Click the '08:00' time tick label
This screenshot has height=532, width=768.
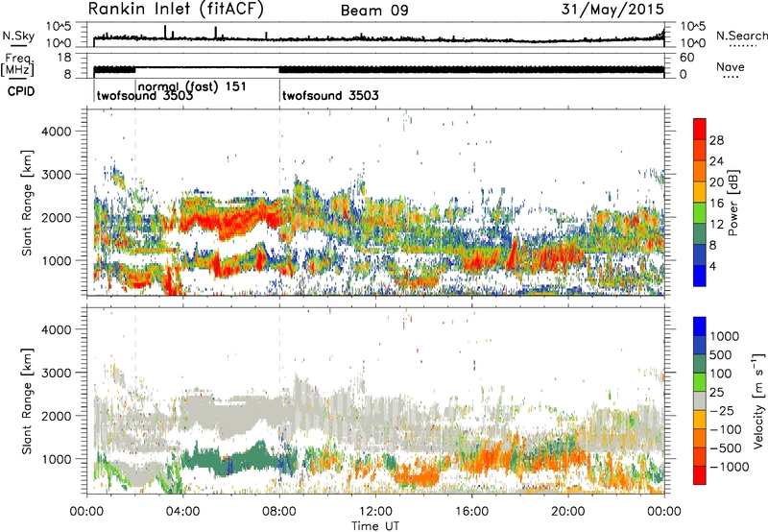coord(279,512)
